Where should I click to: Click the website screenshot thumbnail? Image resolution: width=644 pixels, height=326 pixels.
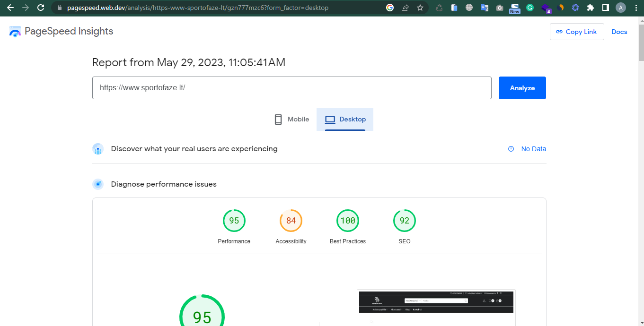click(436, 308)
